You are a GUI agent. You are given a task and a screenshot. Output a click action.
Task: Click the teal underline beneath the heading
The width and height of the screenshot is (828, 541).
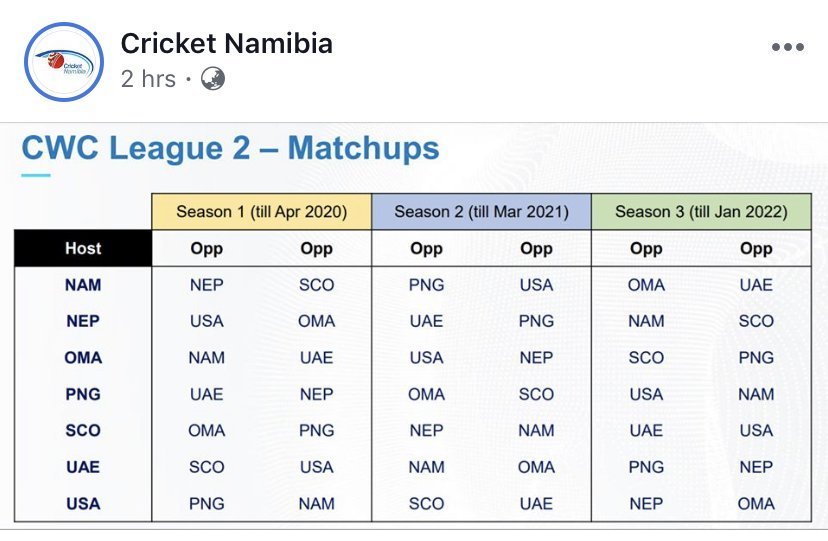click(x=36, y=176)
